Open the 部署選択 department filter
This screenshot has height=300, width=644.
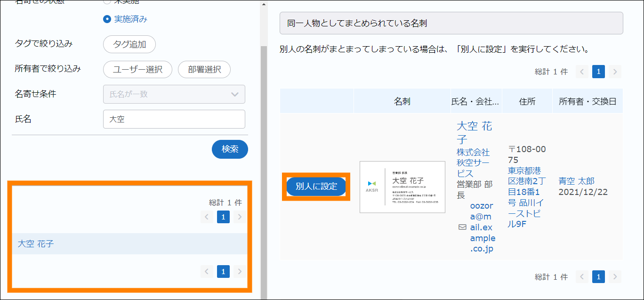tap(204, 69)
